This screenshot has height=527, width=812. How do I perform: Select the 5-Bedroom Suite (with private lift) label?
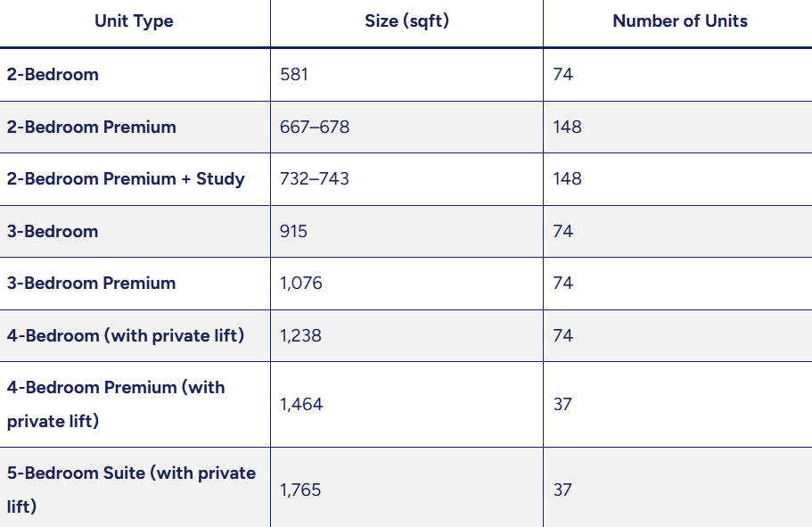pyautogui.click(x=131, y=490)
